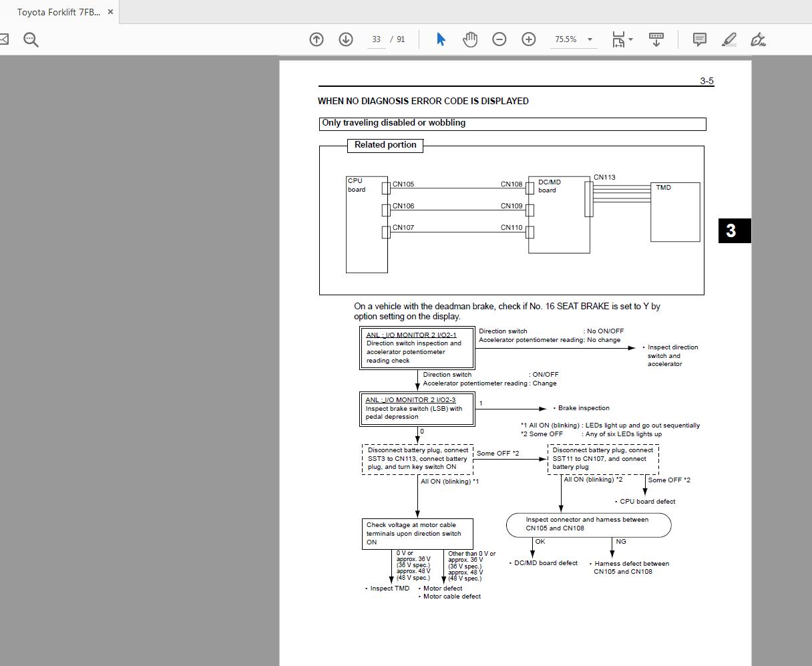Click the CN107 connector label
The image size is (812, 666).
403,227
